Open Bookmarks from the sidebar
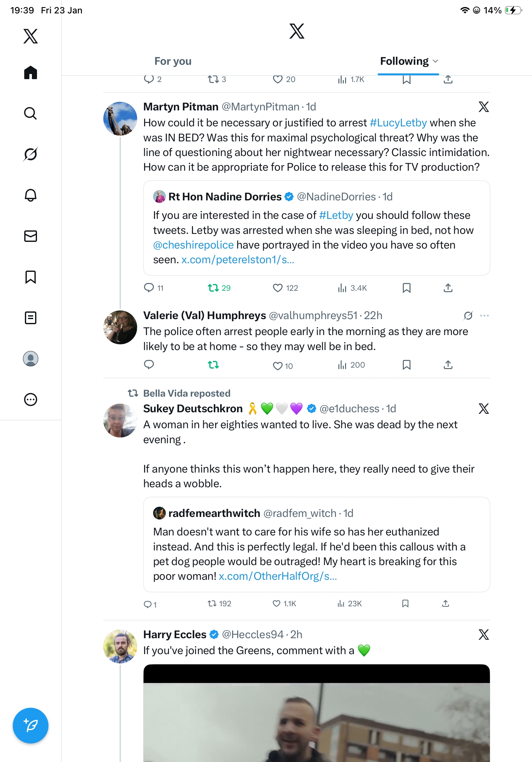Viewport: 532px width, 762px height. pos(30,277)
